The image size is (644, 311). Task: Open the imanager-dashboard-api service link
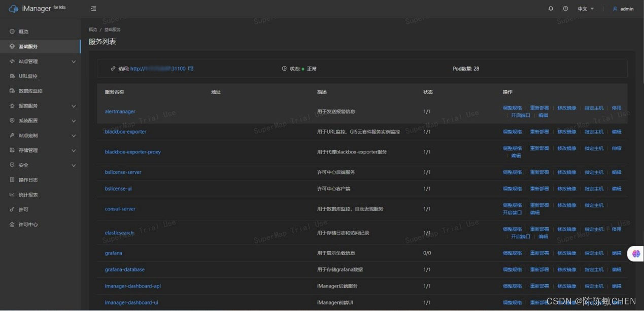(x=133, y=286)
